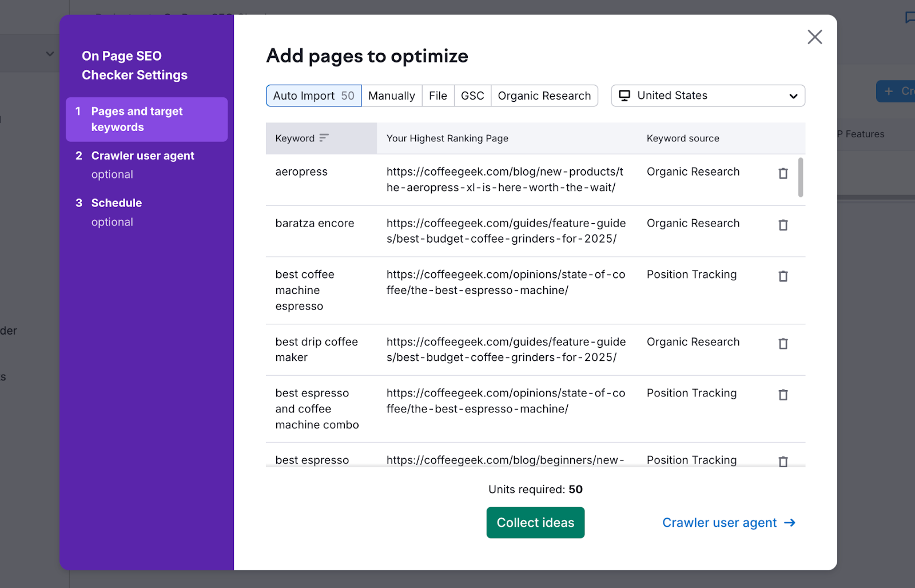Go to Crawler user agent link
915x588 pixels.
(x=719, y=523)
